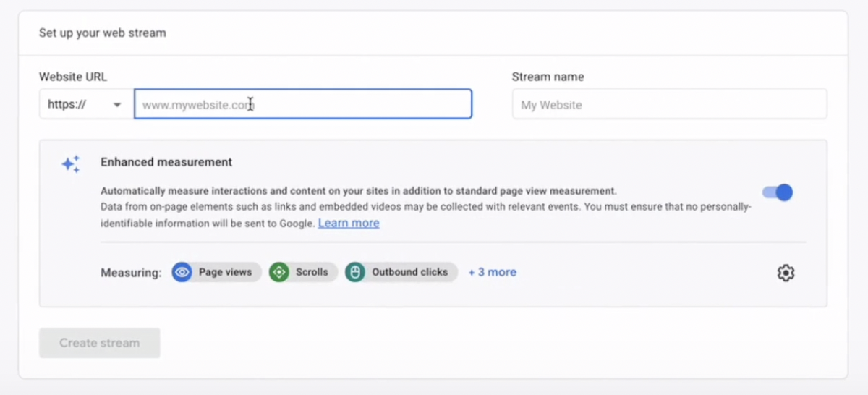Click the Website URL label
Viewport: 868px width, 395px height.
(73, 77)
